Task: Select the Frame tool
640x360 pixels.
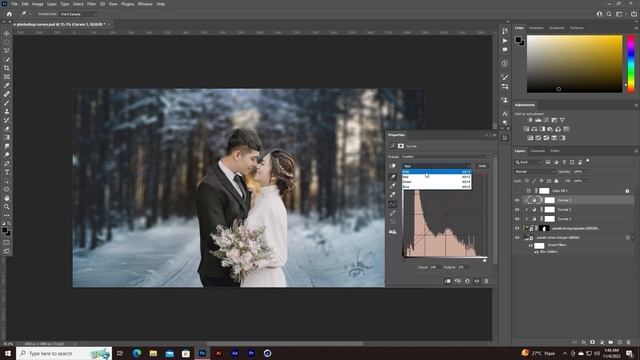Action: pyautogui.click(x=7, y=77)
